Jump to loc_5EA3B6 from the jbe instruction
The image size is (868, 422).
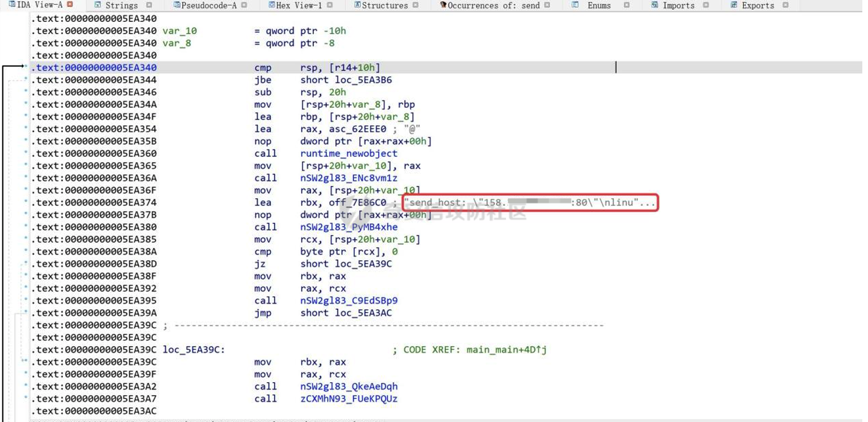(x=363, y=80)
